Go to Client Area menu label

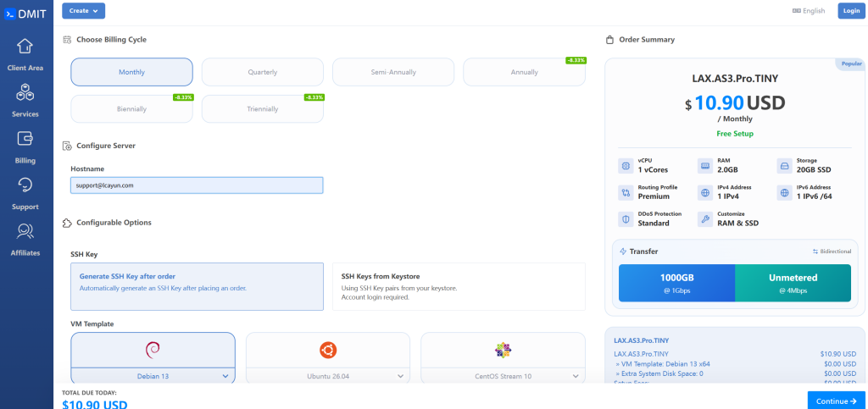(25, 68)
